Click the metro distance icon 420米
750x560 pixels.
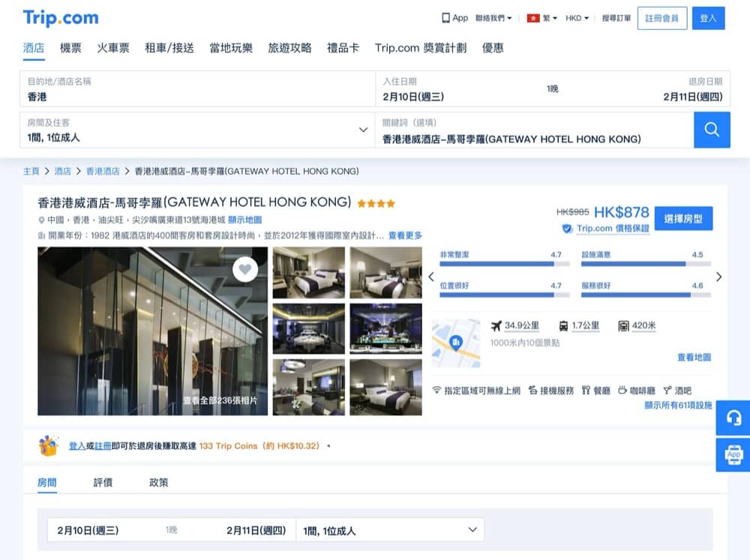[x=623, y=326]
